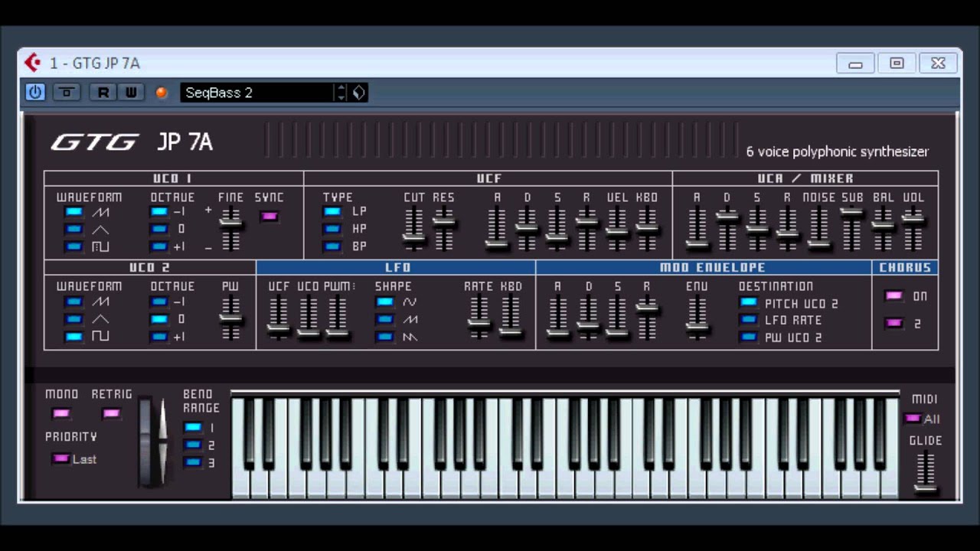Select VCO 1 square waveform

73,246
